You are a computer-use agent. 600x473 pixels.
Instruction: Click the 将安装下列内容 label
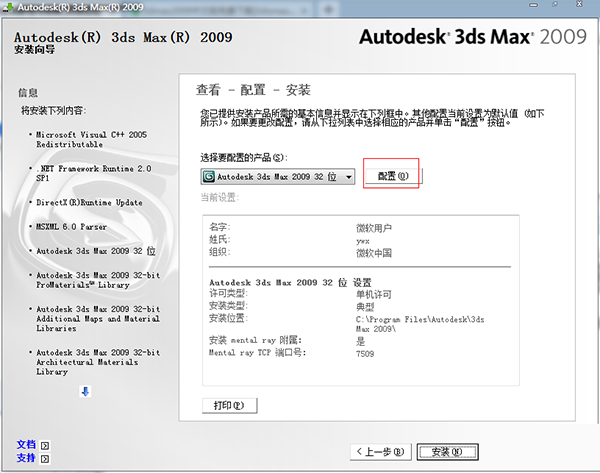pos(54,111)
